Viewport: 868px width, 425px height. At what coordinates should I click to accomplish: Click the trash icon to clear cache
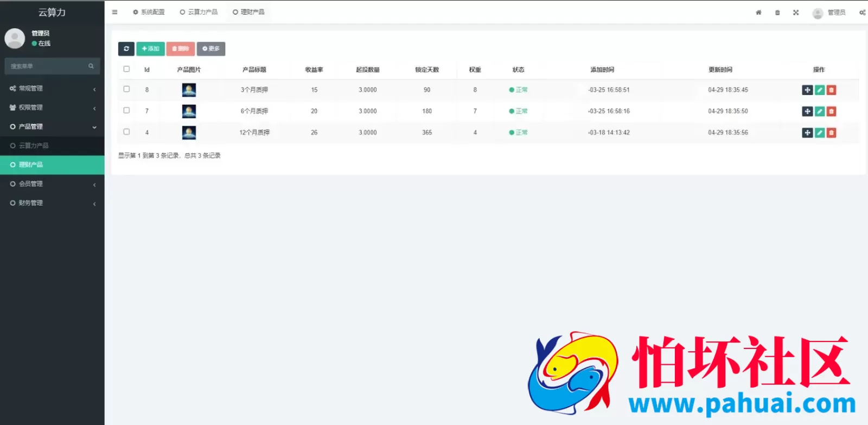[777, 12]
